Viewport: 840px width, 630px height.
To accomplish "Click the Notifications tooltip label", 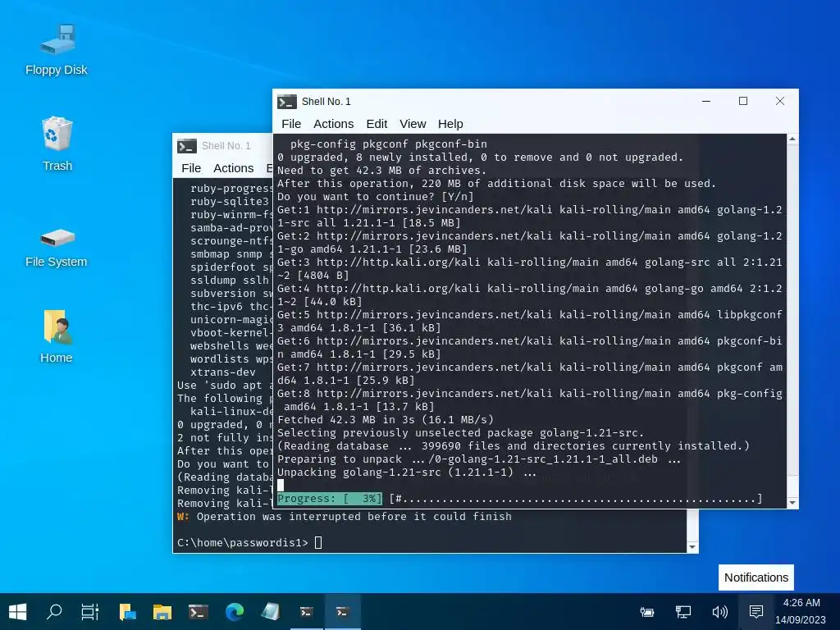I will (756, 577).
